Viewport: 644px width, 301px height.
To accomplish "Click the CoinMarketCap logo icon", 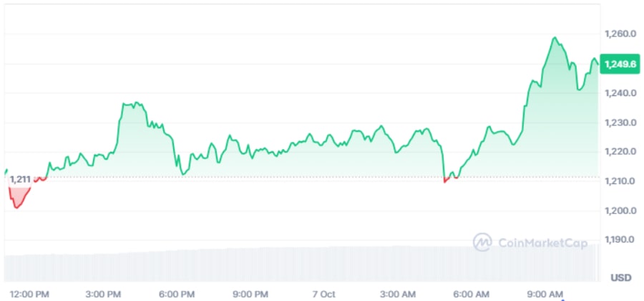I will click(x=483, y=242).
